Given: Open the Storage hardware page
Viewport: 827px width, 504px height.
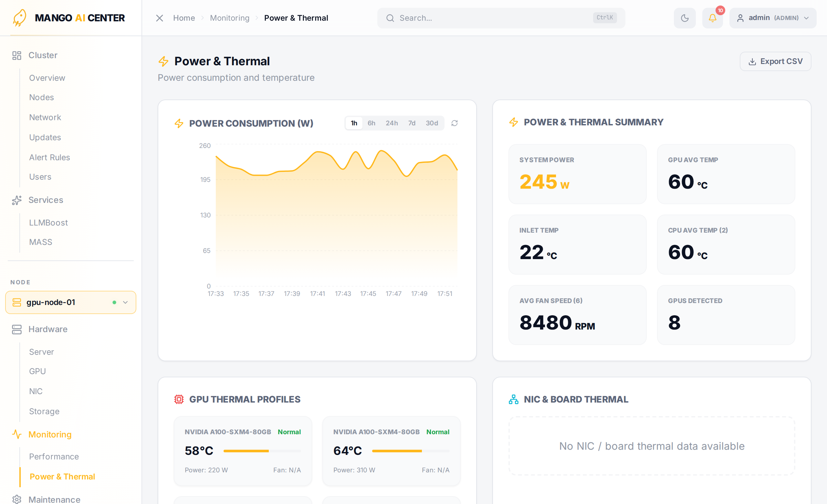Looking at the screenshot, I should pos(44,411).
